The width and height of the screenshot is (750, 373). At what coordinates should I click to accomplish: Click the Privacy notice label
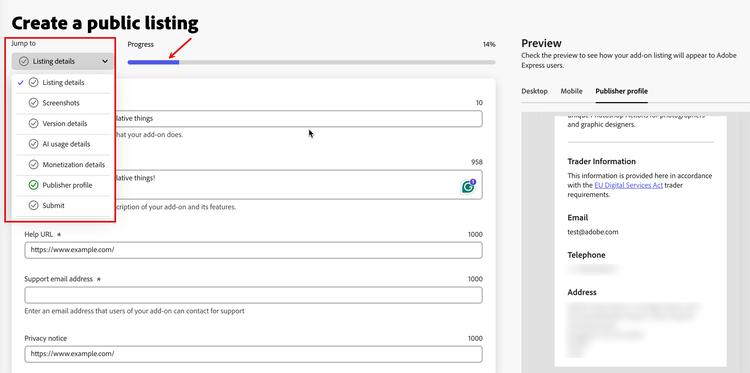(45, 338)
